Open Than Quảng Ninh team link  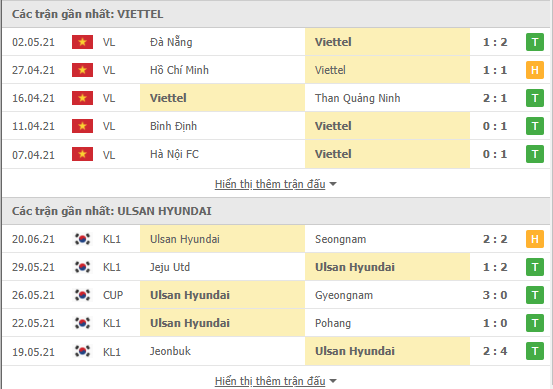click(357, 98)
